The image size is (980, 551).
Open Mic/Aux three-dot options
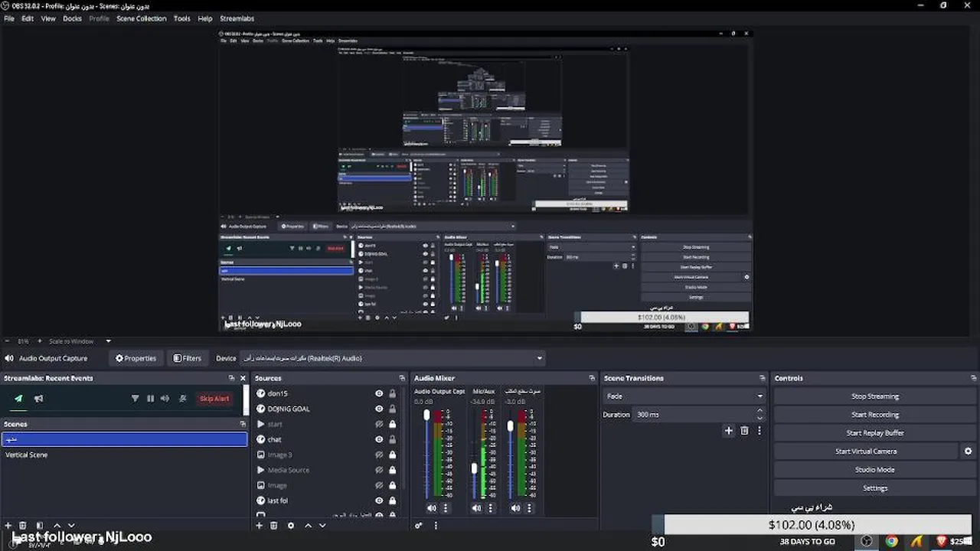tap(491, 508)
